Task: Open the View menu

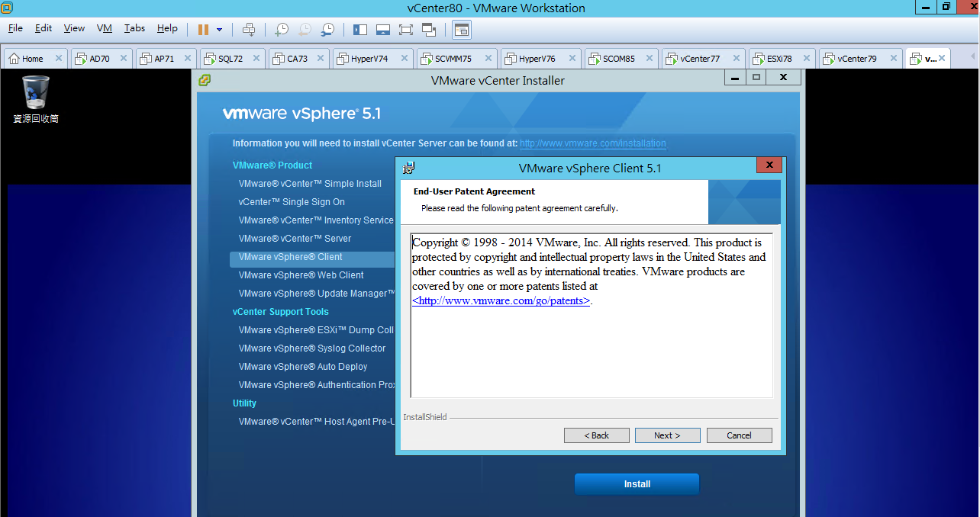Action: point(74,28)
